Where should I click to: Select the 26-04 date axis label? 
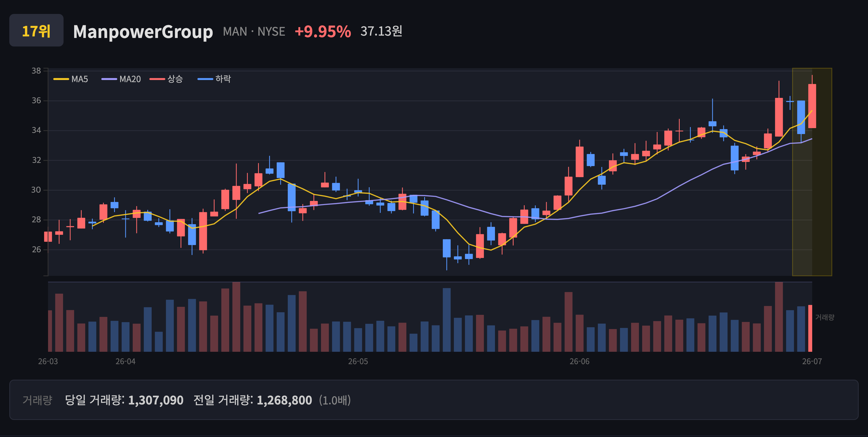[x=125, y=362]
